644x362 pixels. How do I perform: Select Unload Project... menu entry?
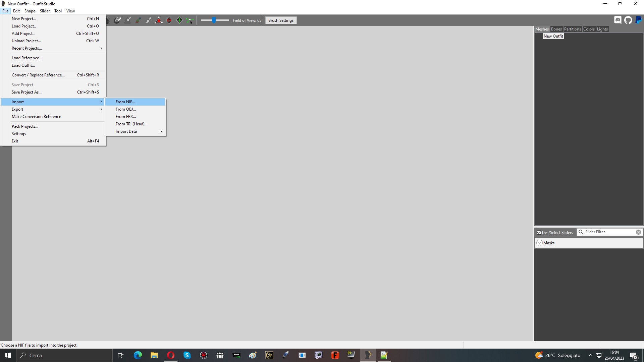point(53,41)
